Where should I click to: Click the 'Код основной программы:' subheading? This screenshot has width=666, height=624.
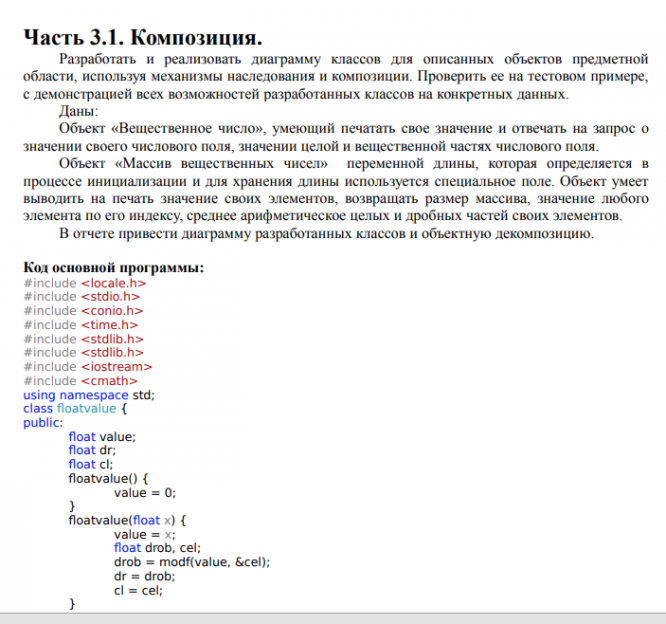pyautogui.click(x=114, y=268)
